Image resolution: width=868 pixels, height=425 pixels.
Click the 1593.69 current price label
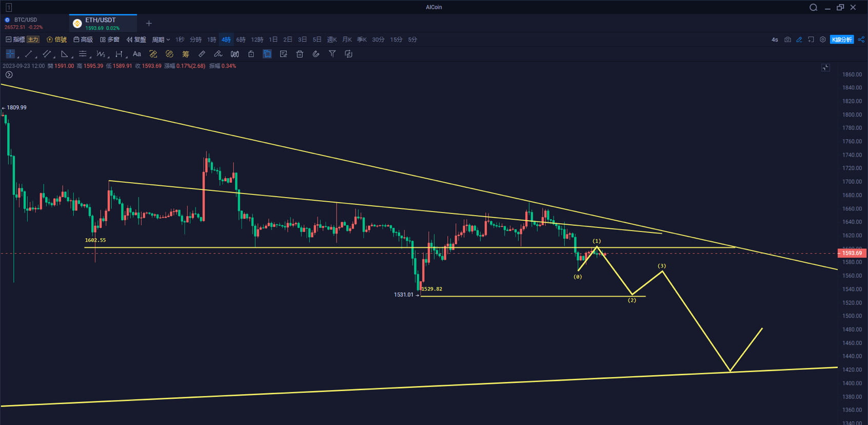point(852,253)
